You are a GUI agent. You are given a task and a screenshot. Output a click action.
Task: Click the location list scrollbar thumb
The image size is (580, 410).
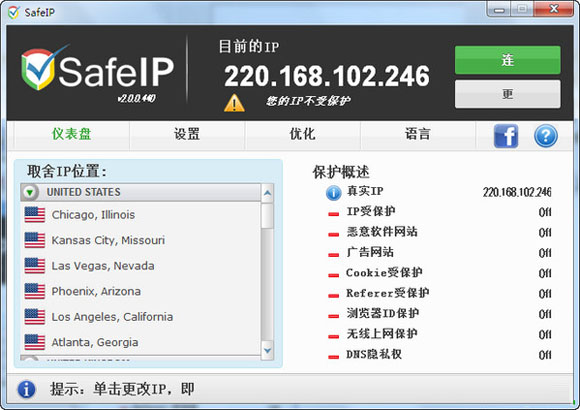point(267,216)
